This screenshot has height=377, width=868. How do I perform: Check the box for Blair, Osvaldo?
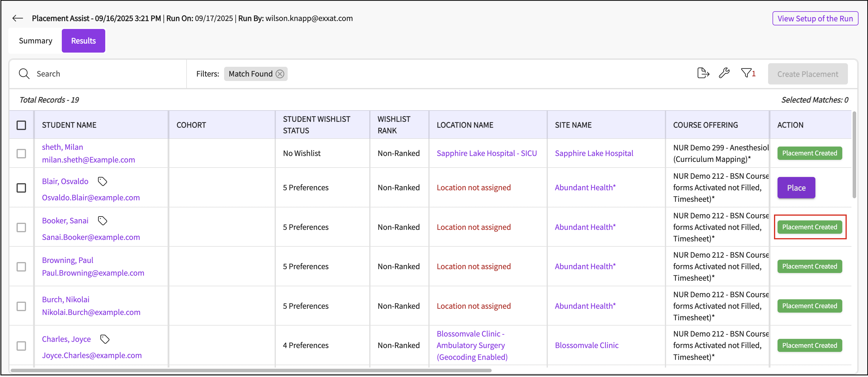click(x=21, y=188)
